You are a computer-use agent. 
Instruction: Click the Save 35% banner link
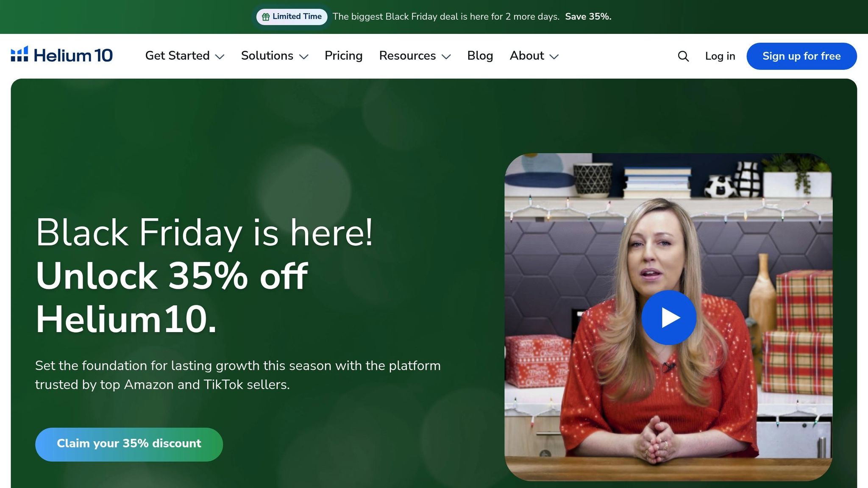[588, 17]
